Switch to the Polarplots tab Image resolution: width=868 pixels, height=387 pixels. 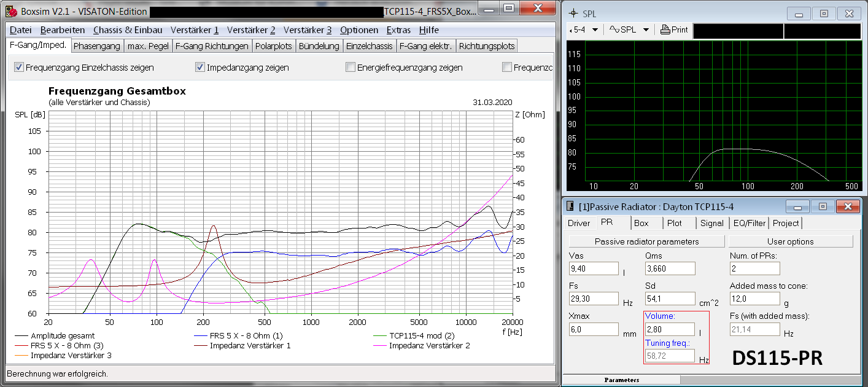click(274, 46)
